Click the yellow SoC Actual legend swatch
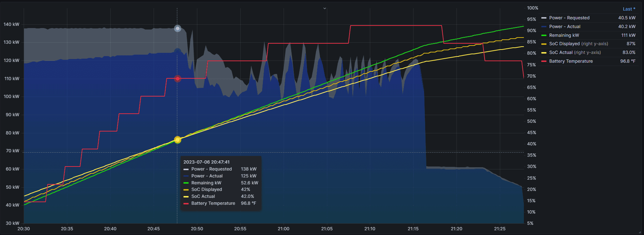 544,53
